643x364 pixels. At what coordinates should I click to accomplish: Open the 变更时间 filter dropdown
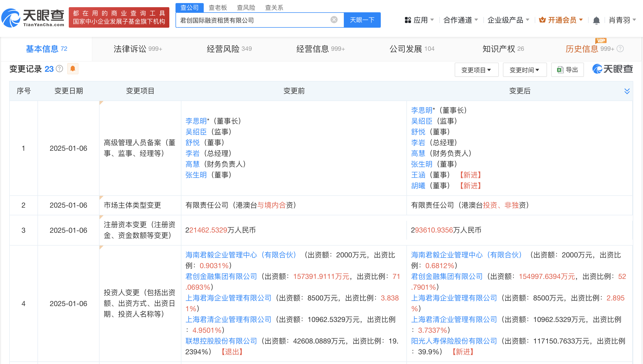click(525, 70)
